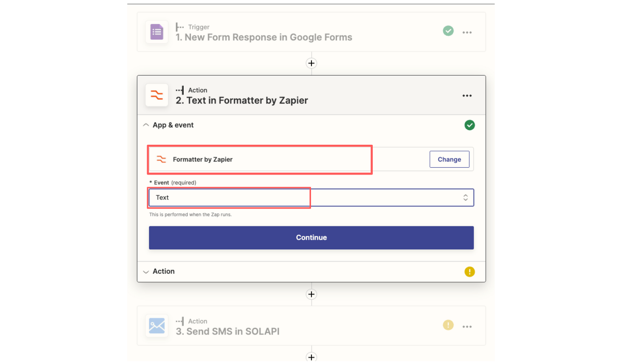This screenshot has width=622, height=364.
Task: Open the Event dropdown showing Text
Action: pos(311,197)
